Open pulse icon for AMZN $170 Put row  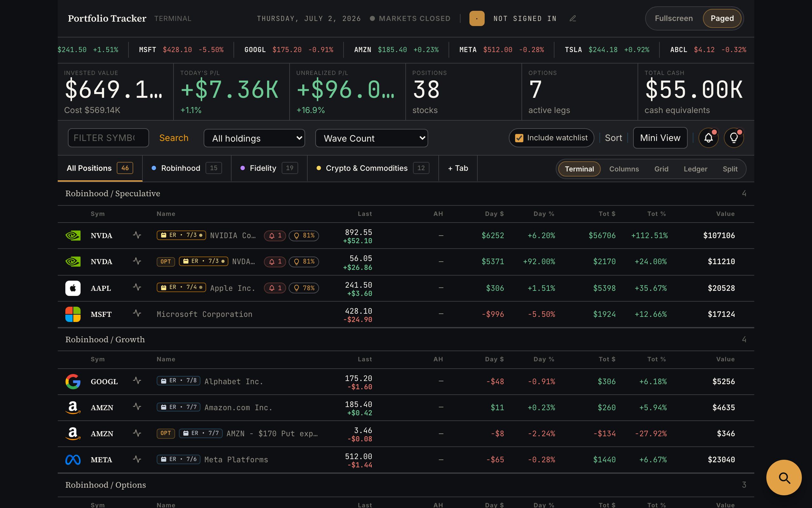(x=137, y=433)
